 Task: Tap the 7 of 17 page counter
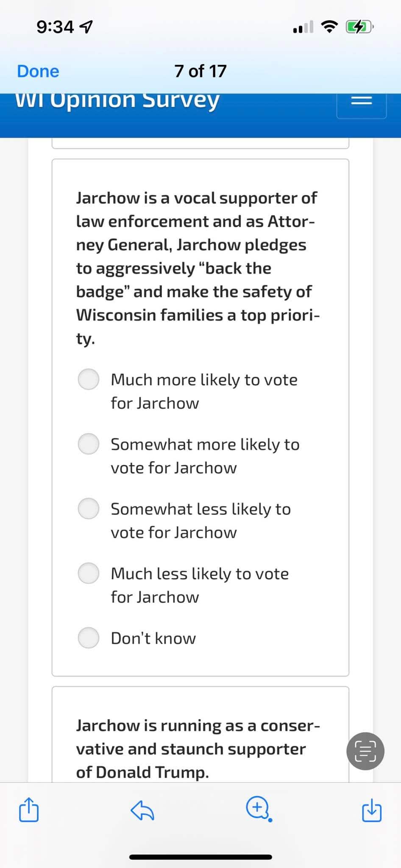tap(200, 71)
